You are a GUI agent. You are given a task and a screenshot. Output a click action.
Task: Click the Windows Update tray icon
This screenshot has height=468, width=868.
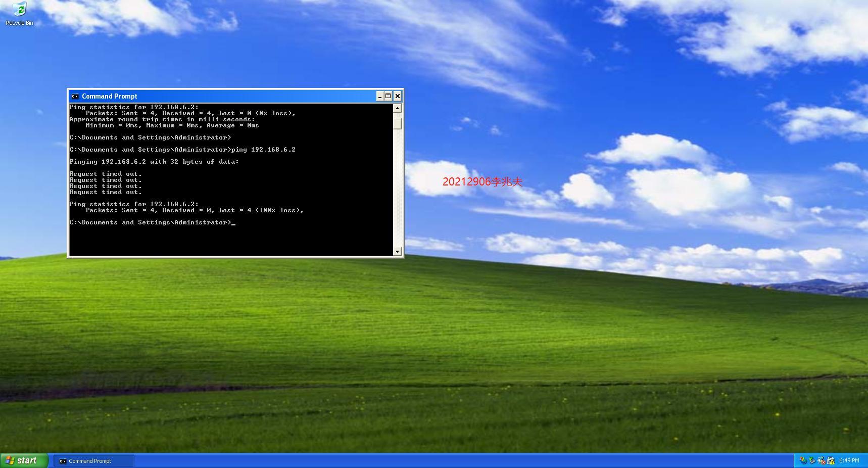pyautogui.click(x=803, y=460)
